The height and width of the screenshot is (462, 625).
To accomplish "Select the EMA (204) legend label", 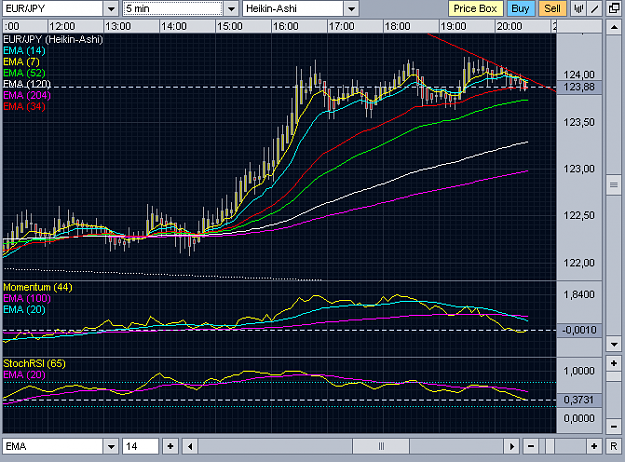I will click(27, 95).
